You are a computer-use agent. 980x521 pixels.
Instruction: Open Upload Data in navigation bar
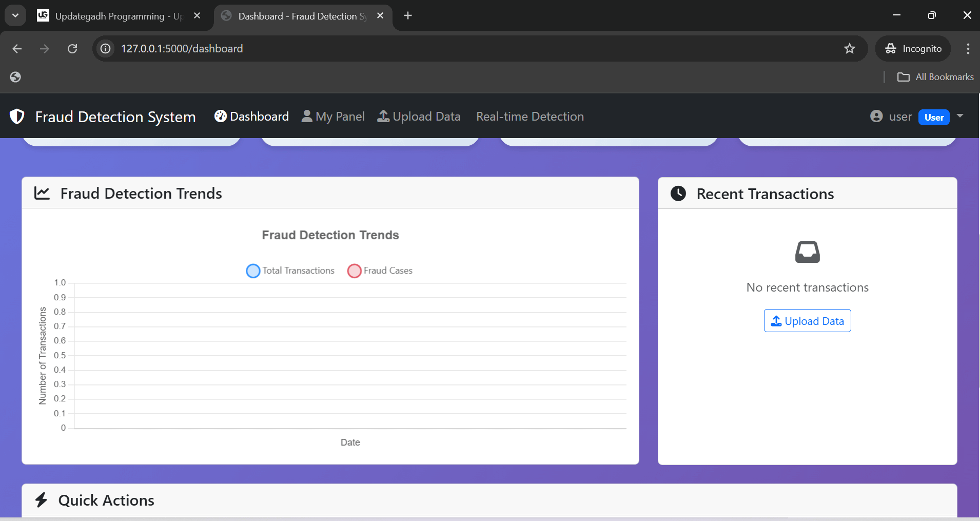(419, 117)
